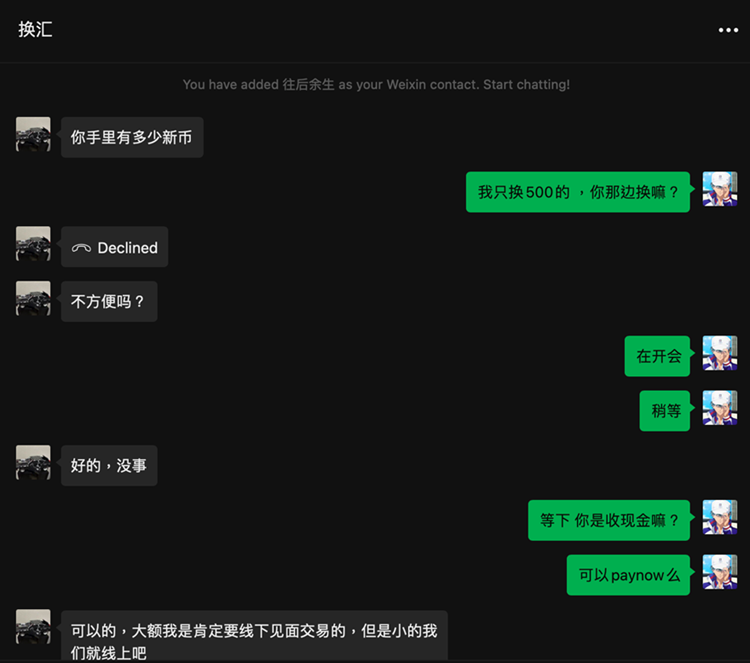Viewport: 750px width, 663px height.
Task: Click own avatar beside 我只换500的 message
Action: [x=719, y=190]
